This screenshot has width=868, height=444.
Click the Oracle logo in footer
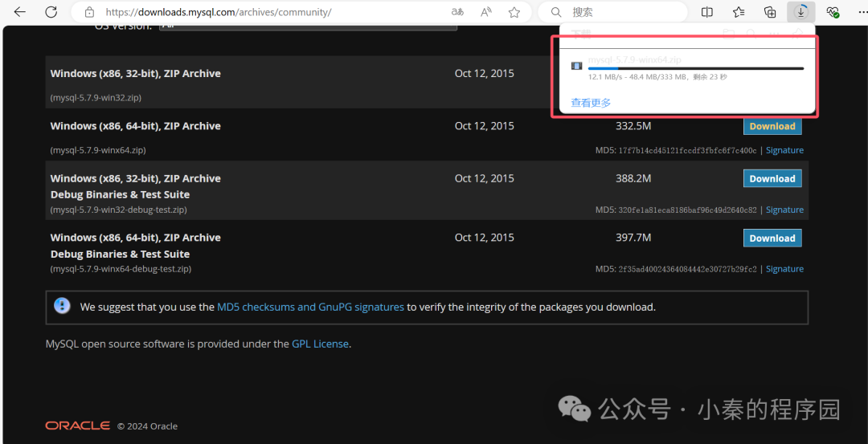tap(77, 426)
